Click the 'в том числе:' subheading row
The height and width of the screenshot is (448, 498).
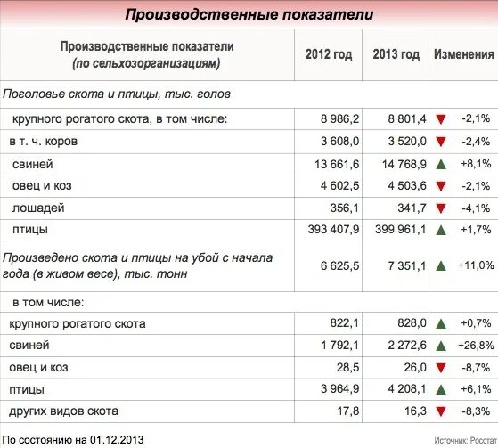pos(48,302)
